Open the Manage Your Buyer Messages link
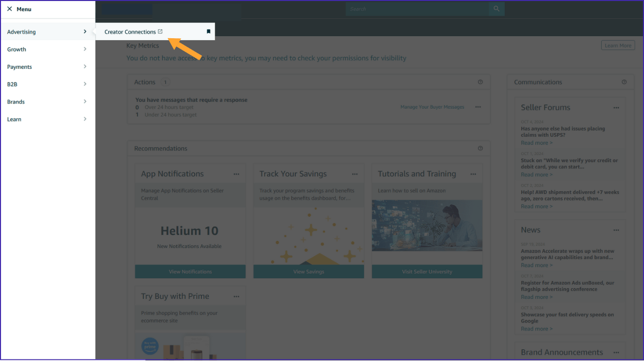644x362 pixels. [432, 107]
